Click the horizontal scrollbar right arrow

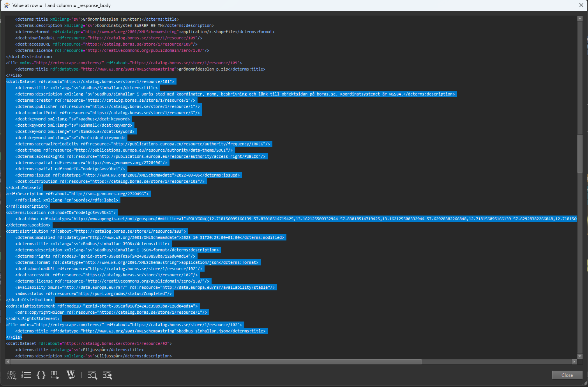click(574, 362)
